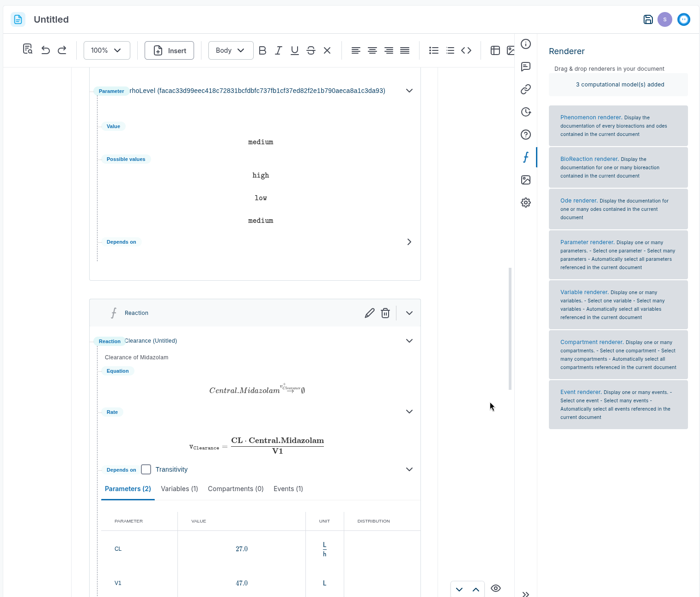This screenshot has height=597, width=700.
Task: Collapse the rhoLevel parameter section
Action: click(x=409, y=91)
